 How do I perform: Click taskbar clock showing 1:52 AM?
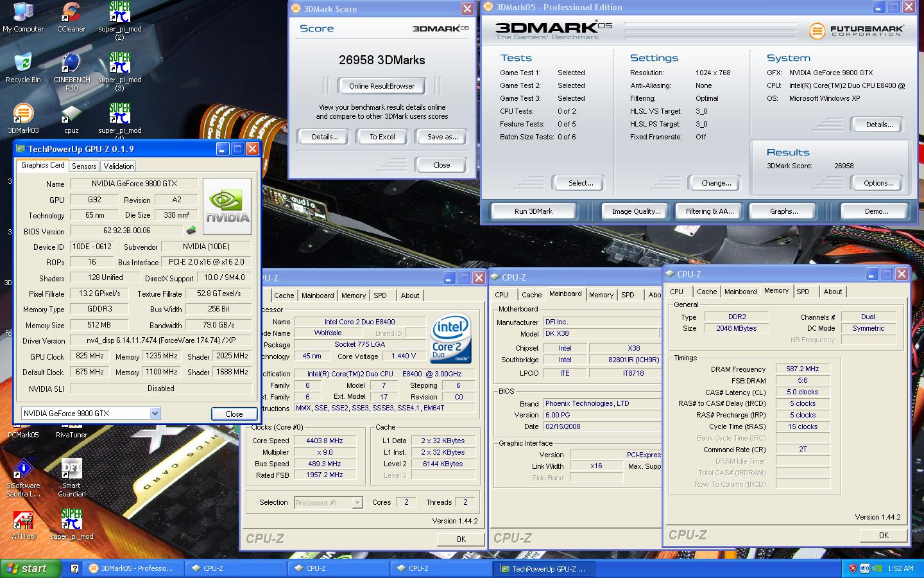coord(900,568)
